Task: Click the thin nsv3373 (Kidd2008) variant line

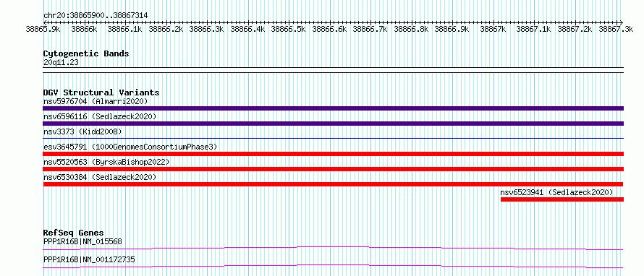Action: tap(333, 139)
